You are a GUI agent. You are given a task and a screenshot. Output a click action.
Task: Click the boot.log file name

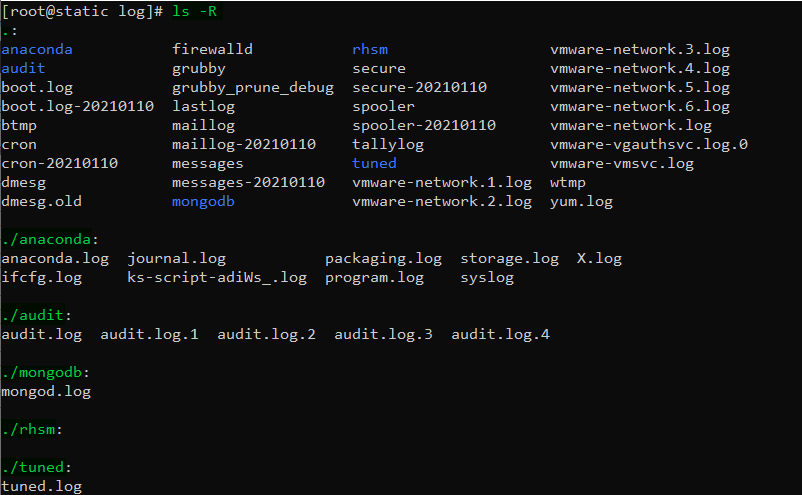tap(37, 87)
